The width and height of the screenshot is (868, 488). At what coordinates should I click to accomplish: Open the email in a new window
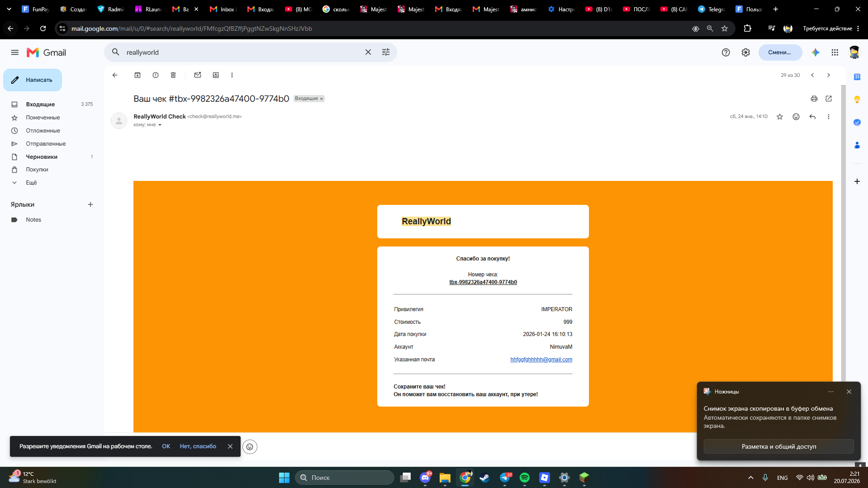pos(829,99)
